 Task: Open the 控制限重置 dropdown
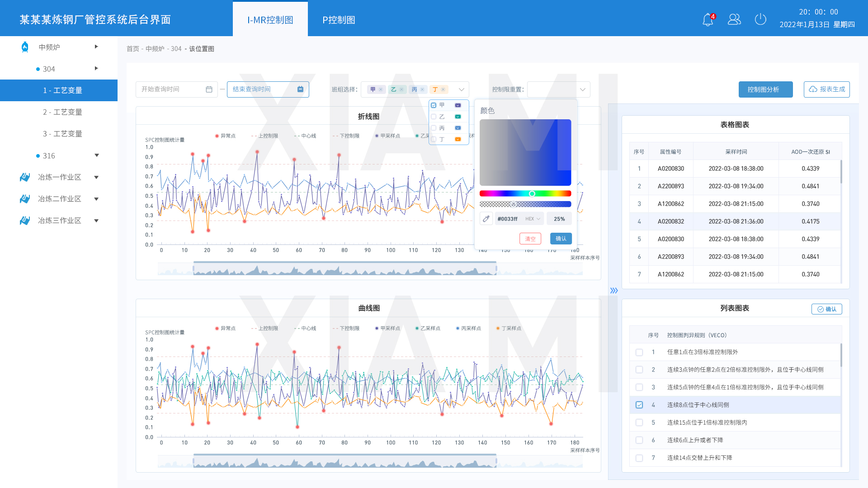559,89
